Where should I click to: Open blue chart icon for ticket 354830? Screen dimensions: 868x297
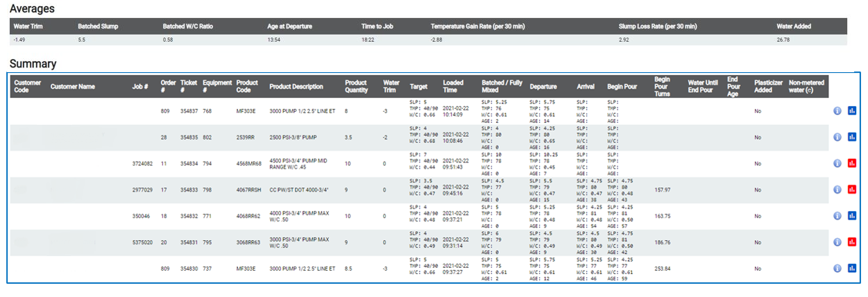[x=851, y=268]
